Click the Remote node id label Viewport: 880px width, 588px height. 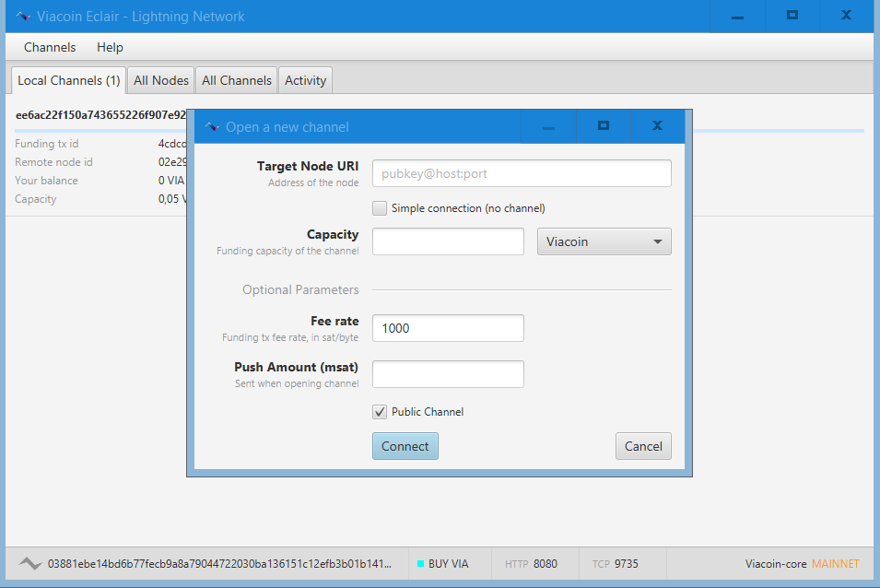pos(53,162)
